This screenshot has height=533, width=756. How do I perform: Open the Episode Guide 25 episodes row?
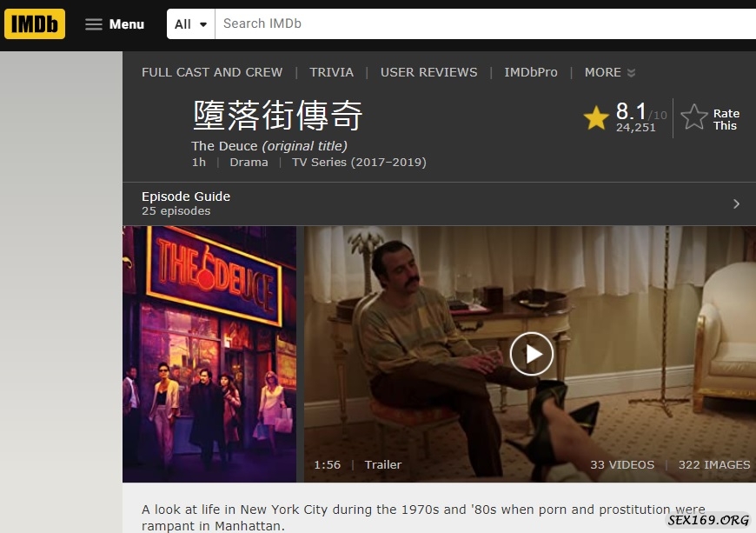click(439, 204)
